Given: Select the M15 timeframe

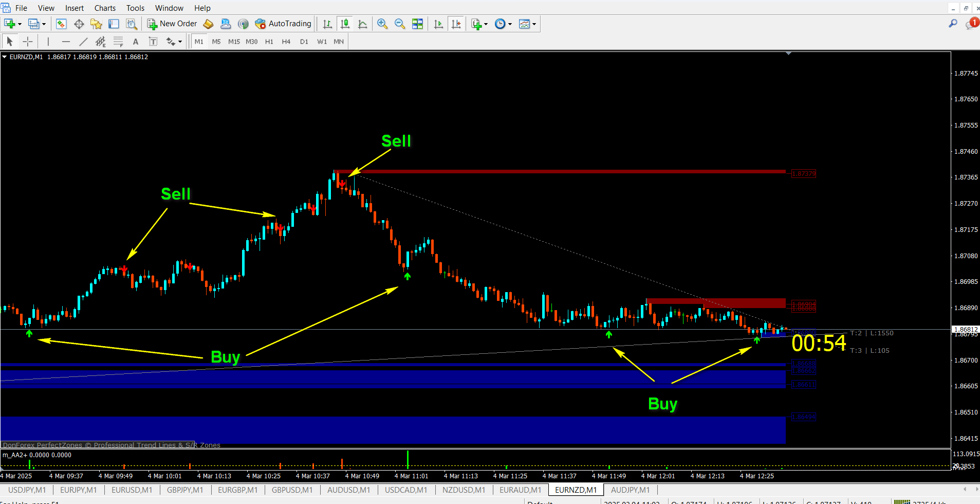Looking at the screenshot, I should 234,42.
